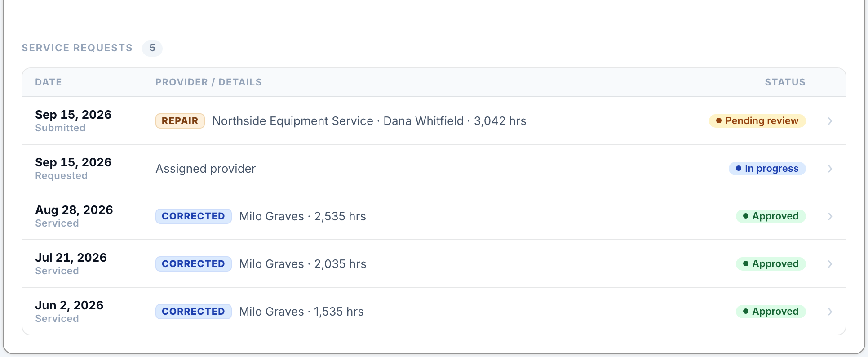Expand Aug 28, 2026 request chevron
This screenshot has height=357, width=868.
click(x=830, y=216)
